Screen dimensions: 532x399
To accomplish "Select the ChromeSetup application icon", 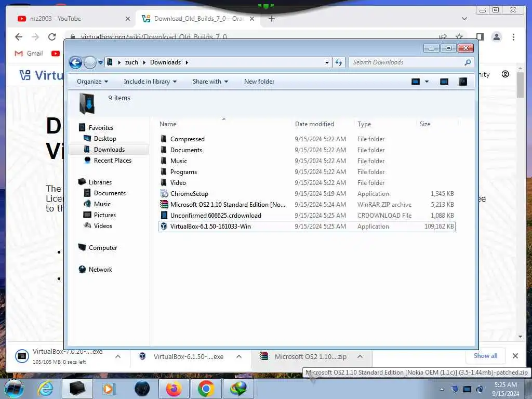I will 164,193.
